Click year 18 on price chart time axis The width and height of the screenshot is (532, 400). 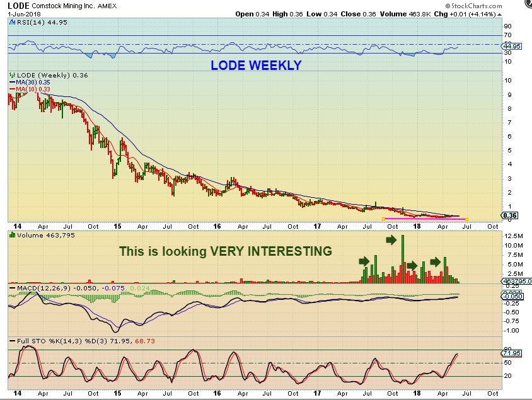tap(417, 226)
